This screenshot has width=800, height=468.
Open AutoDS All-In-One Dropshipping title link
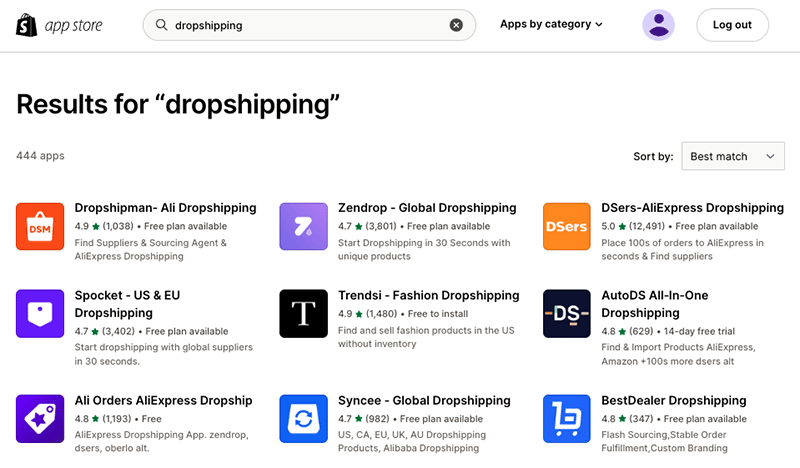(x=655, y=304)
